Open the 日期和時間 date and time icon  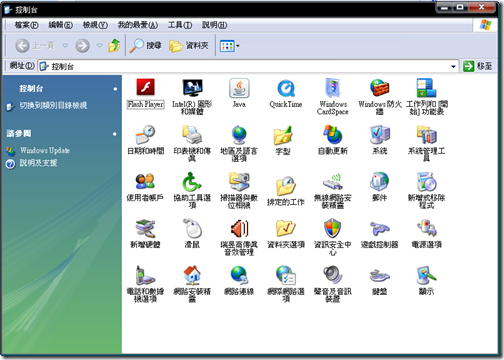click(x=145, y=135)
